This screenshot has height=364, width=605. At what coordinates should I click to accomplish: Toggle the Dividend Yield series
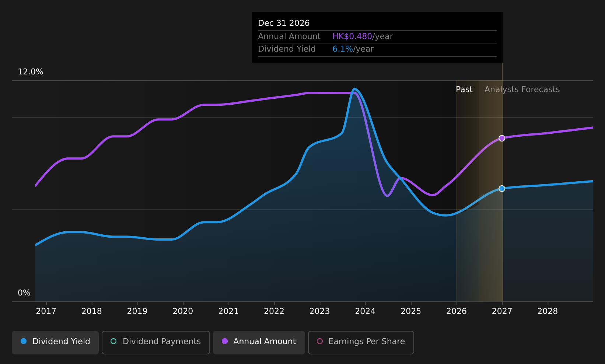pos(55,342)
